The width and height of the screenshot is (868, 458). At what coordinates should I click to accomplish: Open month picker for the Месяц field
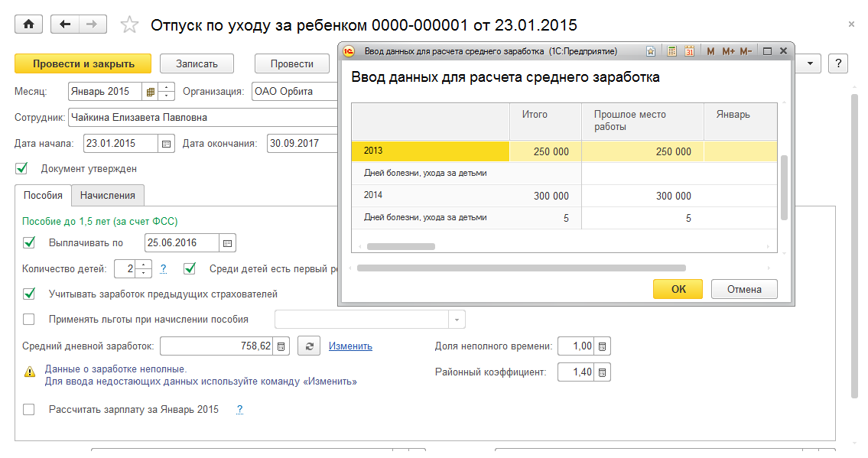151,91
